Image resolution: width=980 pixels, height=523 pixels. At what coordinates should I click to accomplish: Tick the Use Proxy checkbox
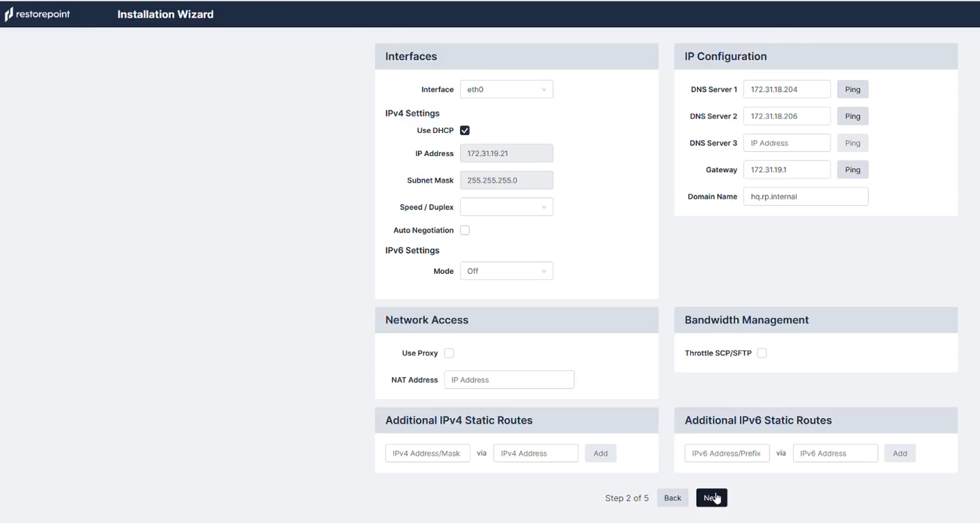449,354
